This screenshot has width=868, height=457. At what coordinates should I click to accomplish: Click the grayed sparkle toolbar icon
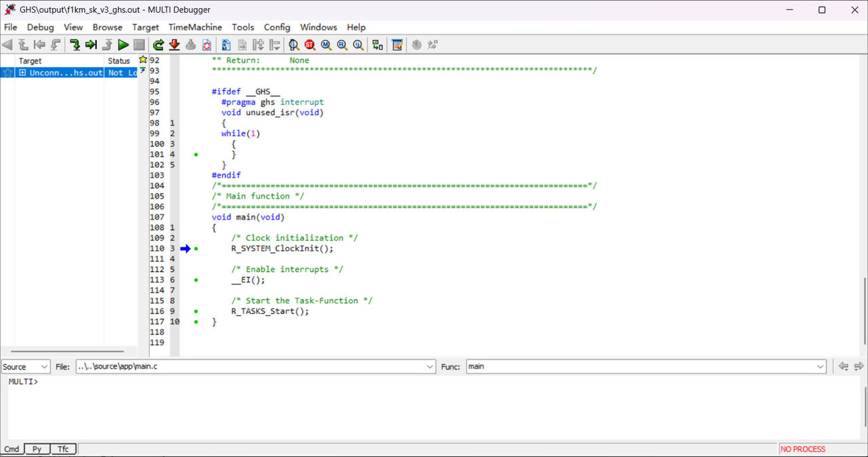(433, 45)
